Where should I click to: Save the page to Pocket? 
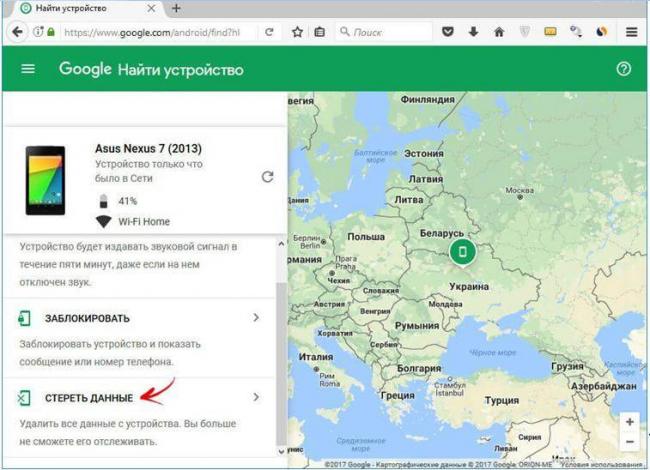tap(448, 32)
